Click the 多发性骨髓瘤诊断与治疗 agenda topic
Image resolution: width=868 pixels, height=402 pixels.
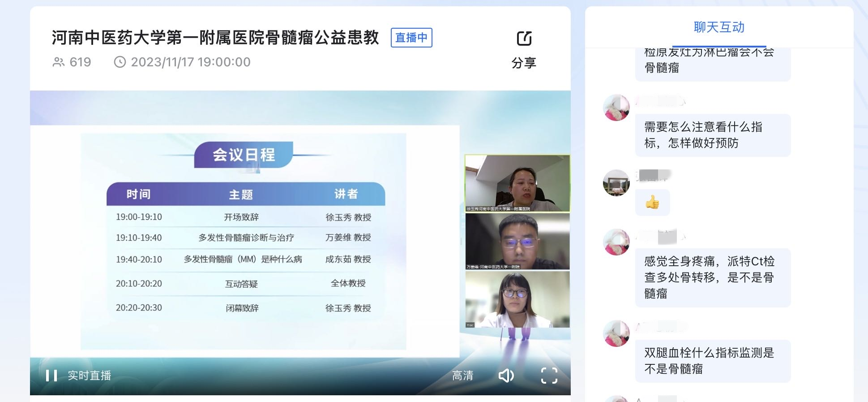[x=246, y=238]
